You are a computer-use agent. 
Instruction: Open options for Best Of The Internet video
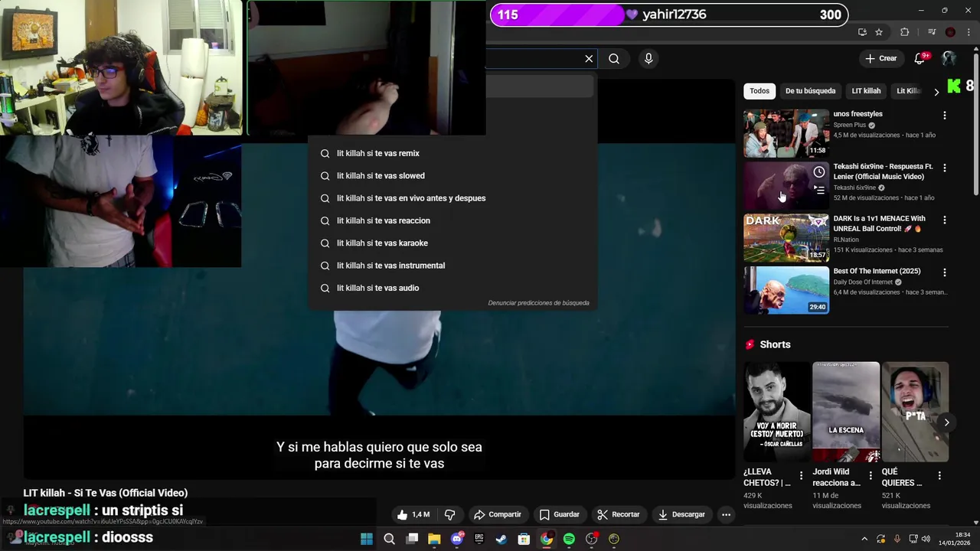pyautogui.click(x=944, y=272)
